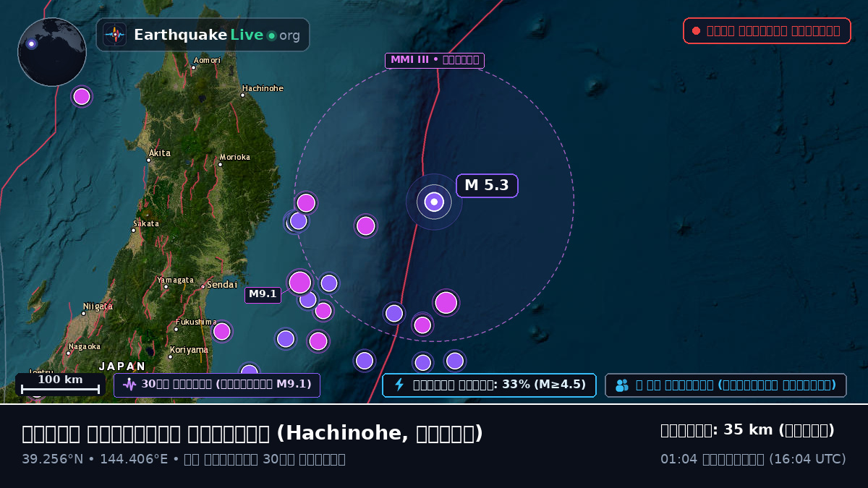Click the people icon in the bottom-right chip
Viewport: 868px width, 488px height.
pos(622,385)
